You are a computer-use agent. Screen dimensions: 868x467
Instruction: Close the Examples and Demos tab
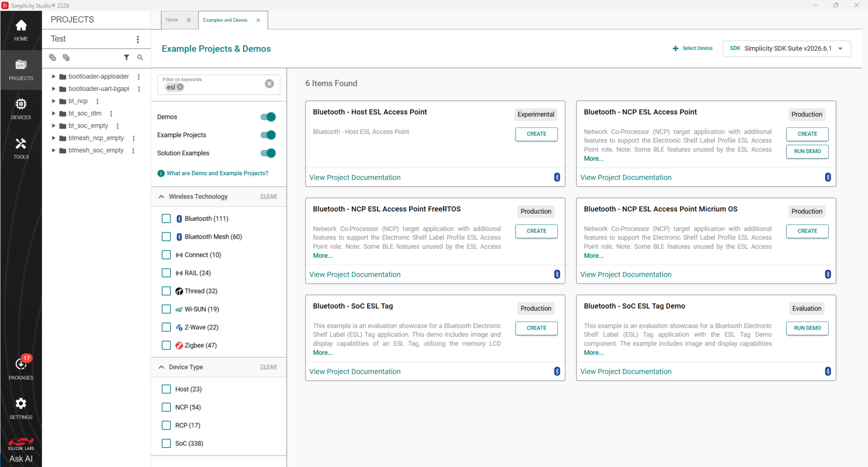click(x=258, y=20)
